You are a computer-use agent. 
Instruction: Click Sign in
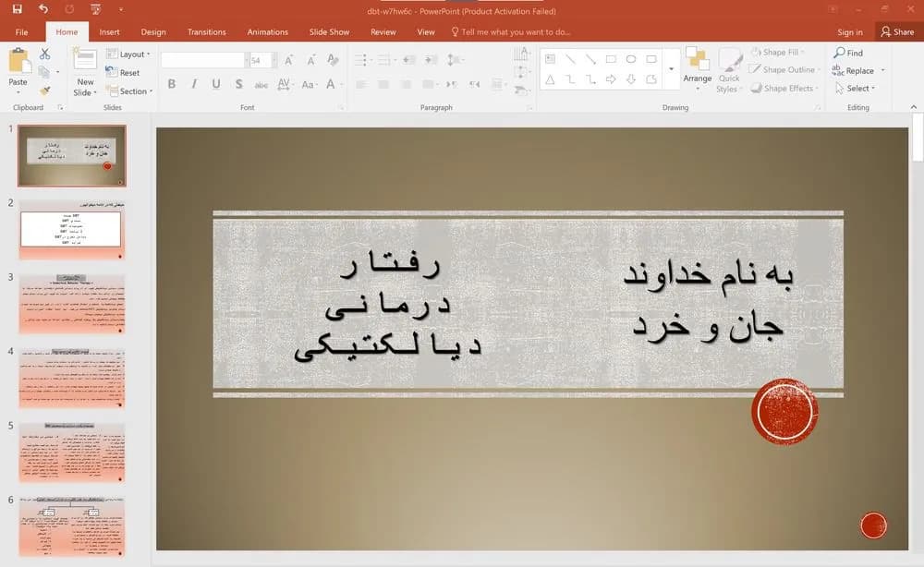click(850, 31)
